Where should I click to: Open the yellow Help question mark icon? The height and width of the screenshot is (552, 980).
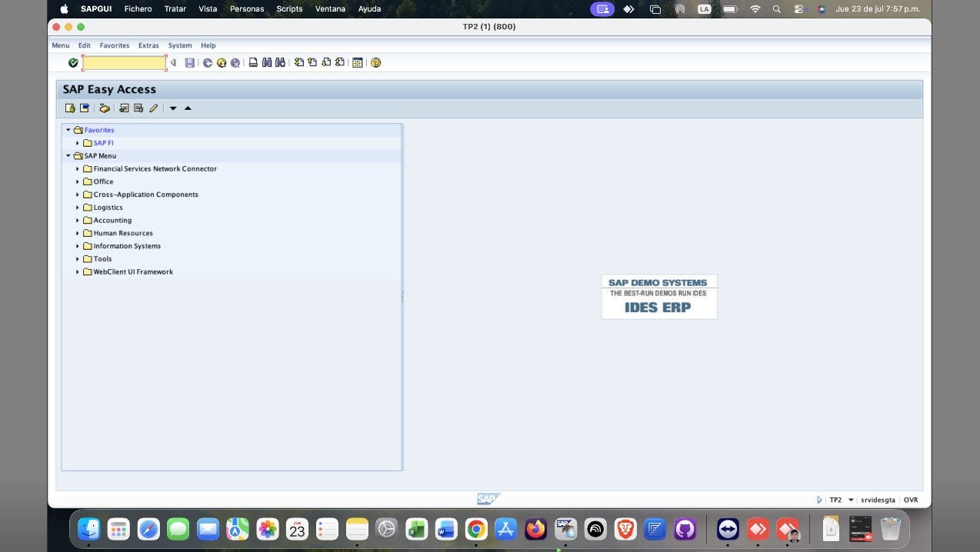coord(376,63)
